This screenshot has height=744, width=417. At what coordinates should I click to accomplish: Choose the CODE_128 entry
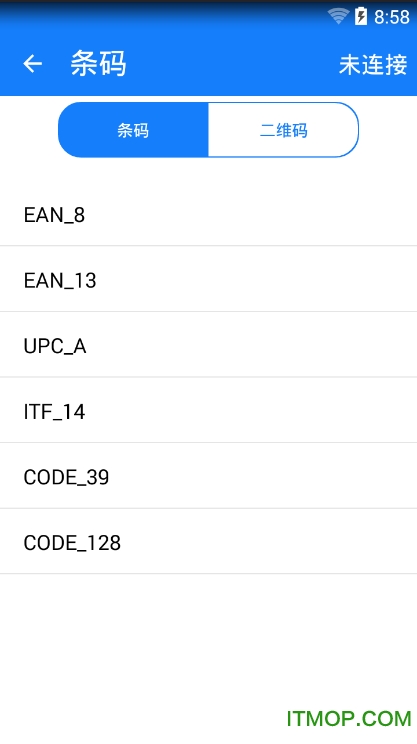click(x=208, y=541)
